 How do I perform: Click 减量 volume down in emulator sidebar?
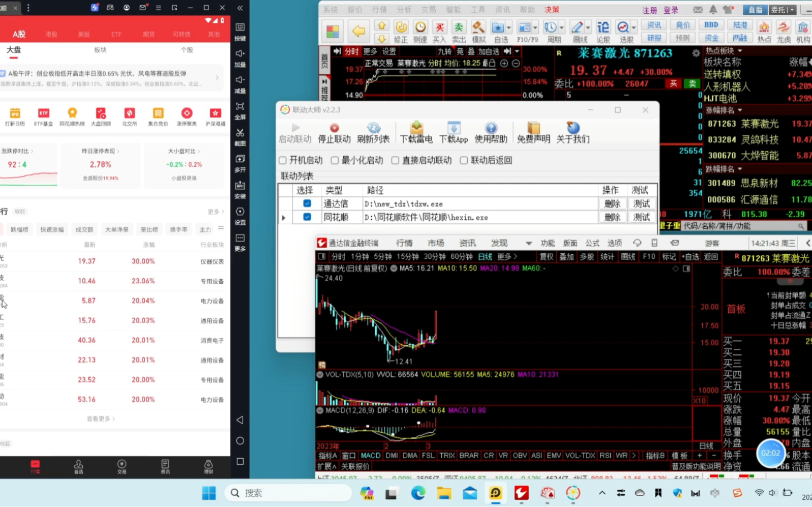[x=240, y=80]
